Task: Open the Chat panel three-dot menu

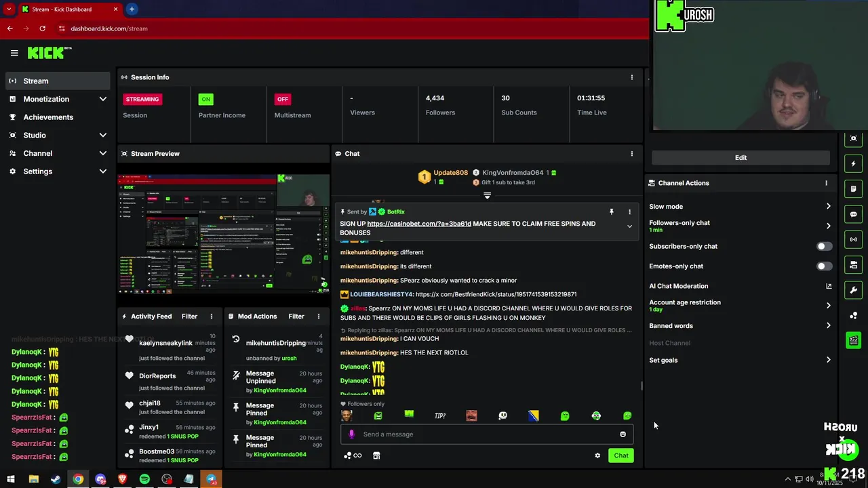Action: point(632,154)
